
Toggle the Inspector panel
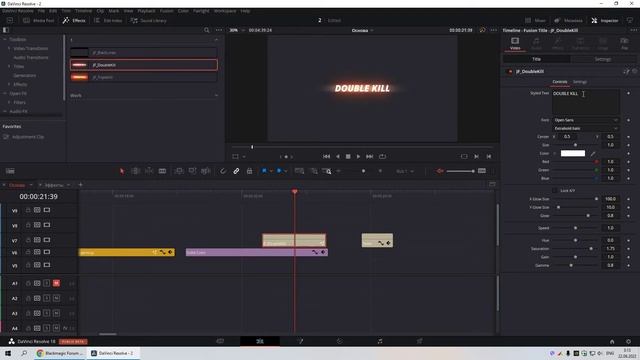tap(605, 20)
